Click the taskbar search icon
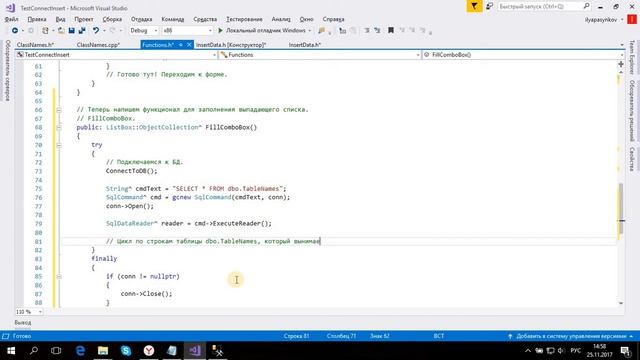Screen dimensions: 640x360 click(34, 351)
